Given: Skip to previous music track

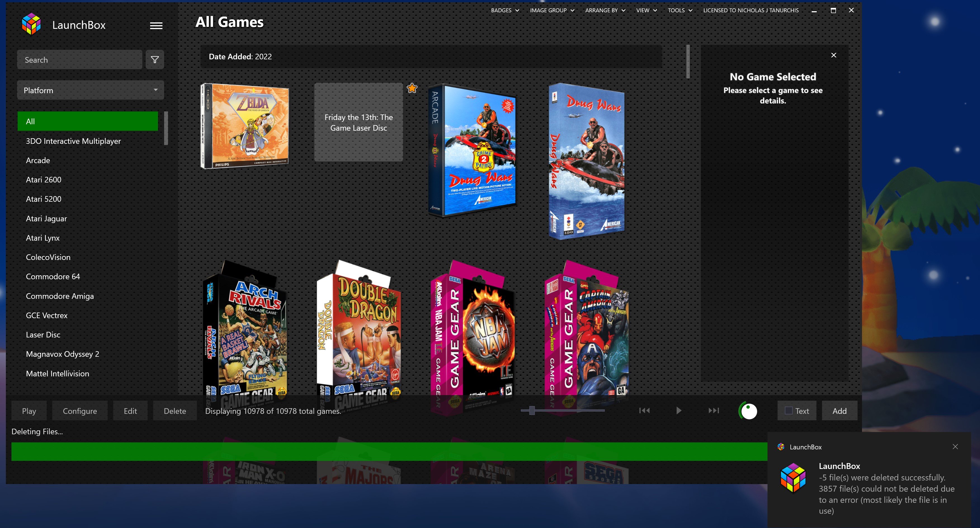Looking at the screenshot, I should click(x=644, y=410).
